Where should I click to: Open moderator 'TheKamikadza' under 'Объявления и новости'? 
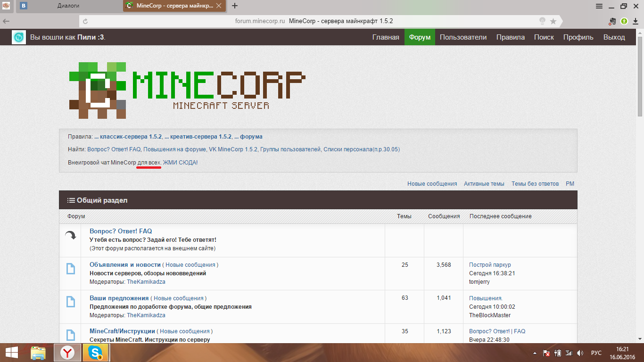[x=146, y=282]
